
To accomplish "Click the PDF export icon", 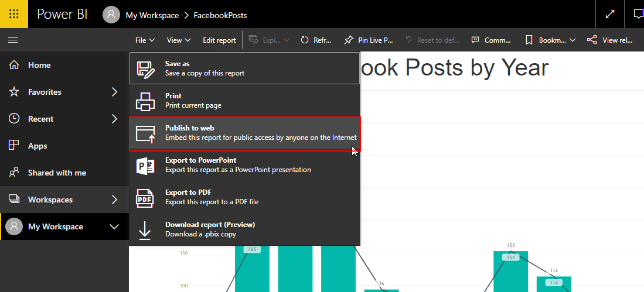I will click(145, 198).
